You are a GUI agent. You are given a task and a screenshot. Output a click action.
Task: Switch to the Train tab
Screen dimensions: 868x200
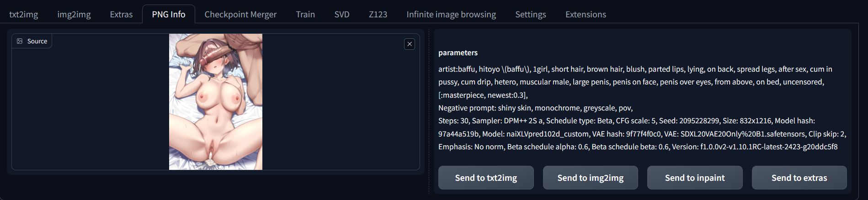(305, 14)
